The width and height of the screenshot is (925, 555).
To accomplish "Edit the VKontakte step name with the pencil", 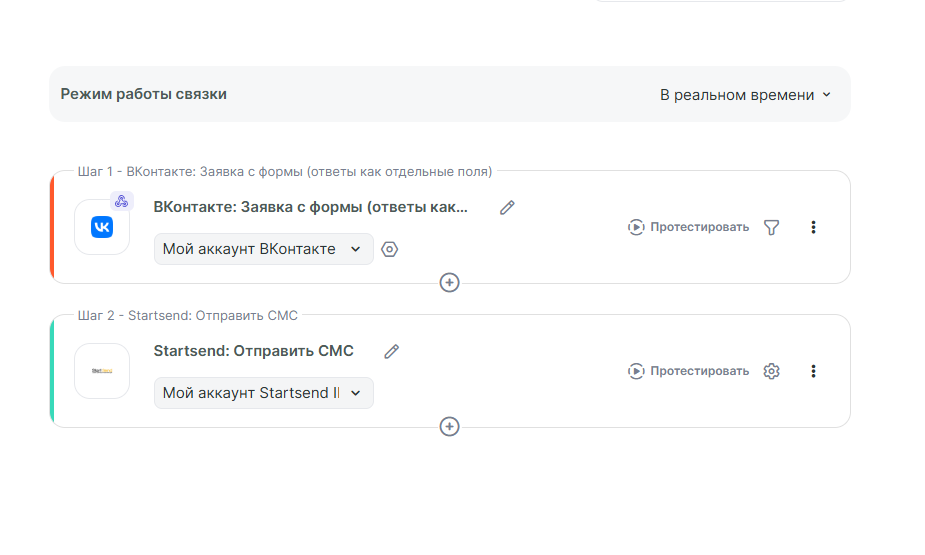I will (507, 207).
